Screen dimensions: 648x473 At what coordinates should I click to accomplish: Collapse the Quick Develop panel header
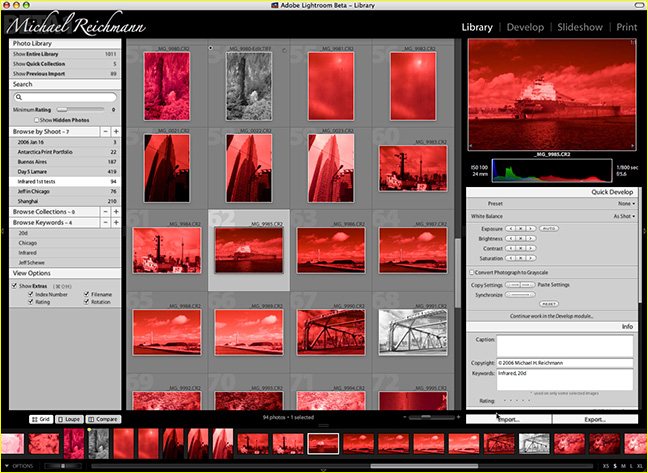coord(552,192)
